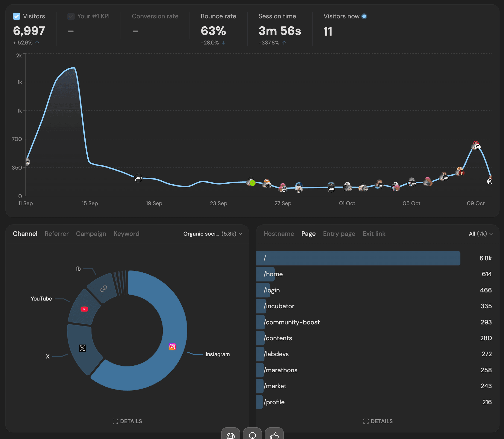Open DETAILS under the page list
The image size is (504, 439).
point(378,421)
